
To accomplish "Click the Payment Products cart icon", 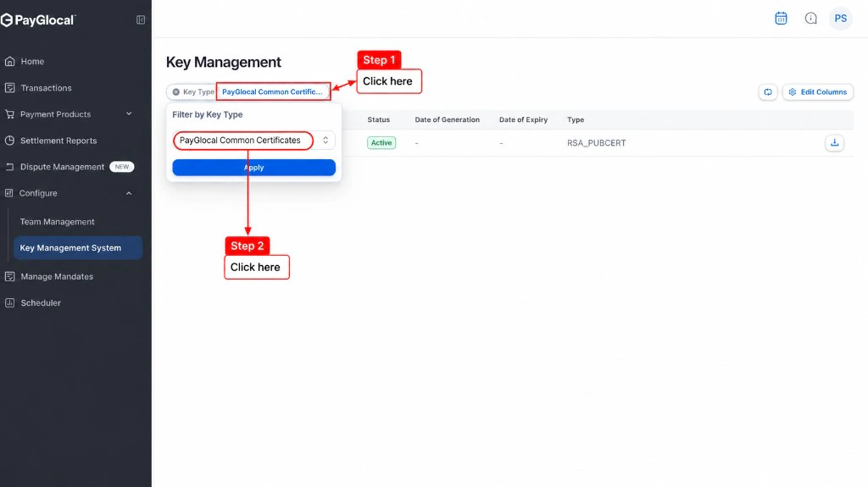I will click(x=9, y=114).
